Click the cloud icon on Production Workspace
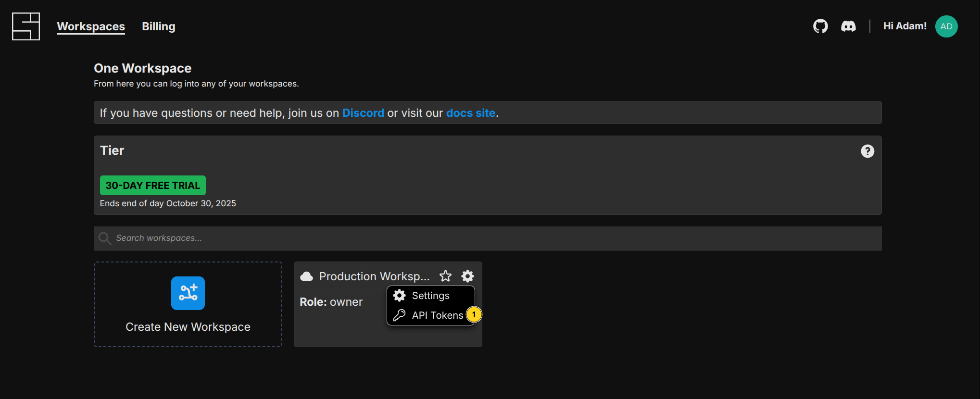 [x=306, y=276]
